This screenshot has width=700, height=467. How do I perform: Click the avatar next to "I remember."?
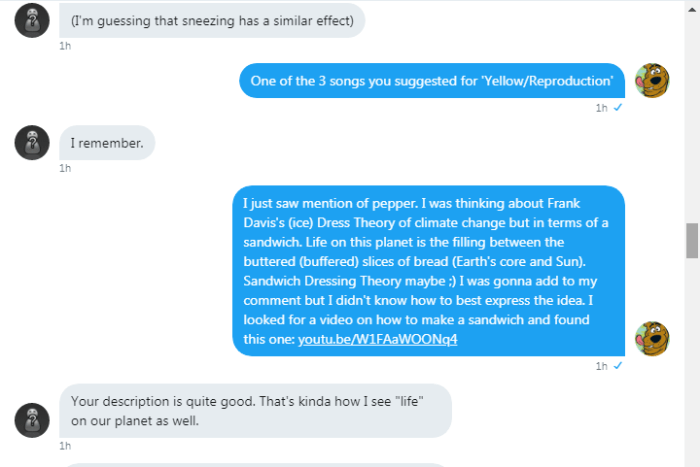click(32, 143)
